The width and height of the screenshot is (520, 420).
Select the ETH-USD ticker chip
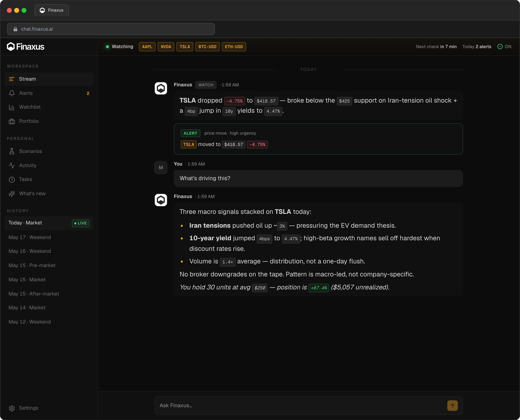tap(234, 47)
